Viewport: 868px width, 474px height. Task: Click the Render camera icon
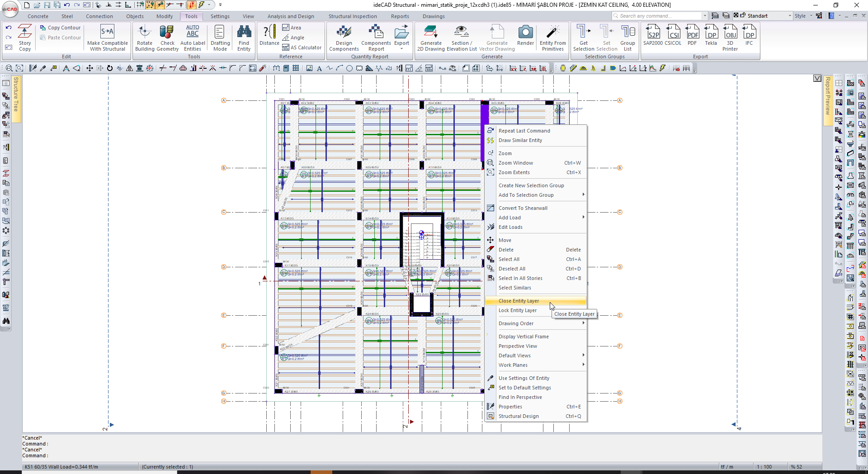click(525, 35)
